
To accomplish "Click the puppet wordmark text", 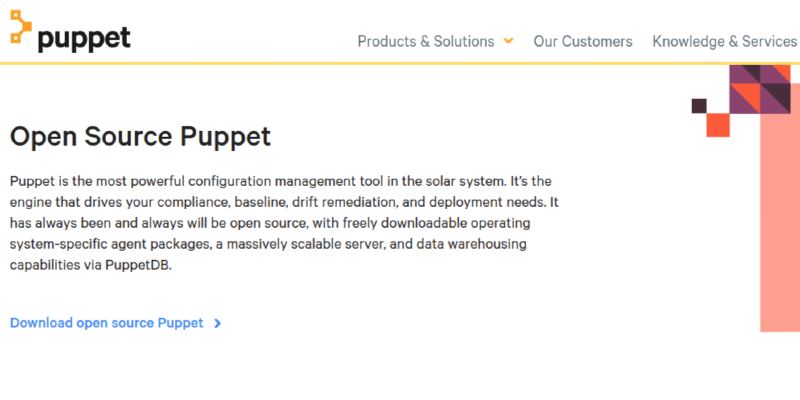I will [84, 38].
